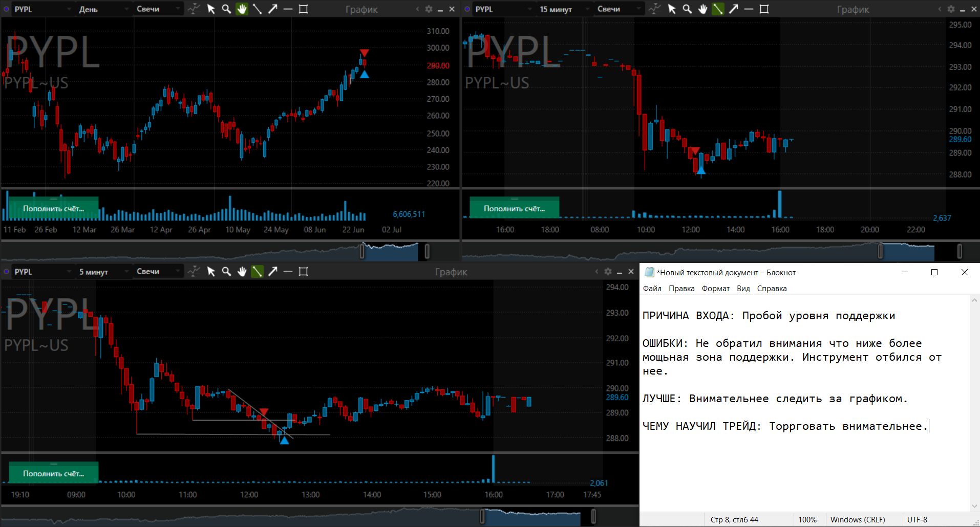Screen dimensions: 980x527
Task: Click Notepad text area after 'внимательнее.'
Action: tap(930, 426)
